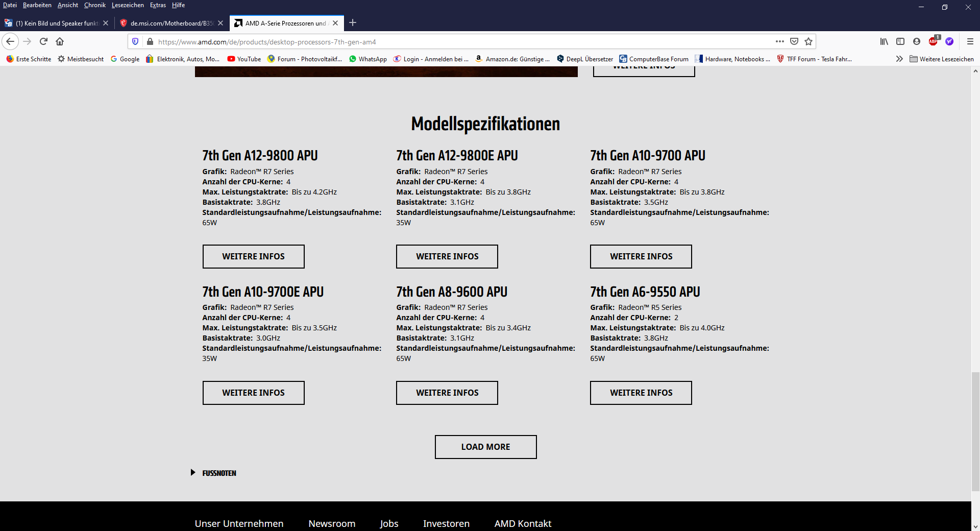This screenshot has height=531, width=980.
Task: Toggle the sidebar view icon
Action: 900,41
